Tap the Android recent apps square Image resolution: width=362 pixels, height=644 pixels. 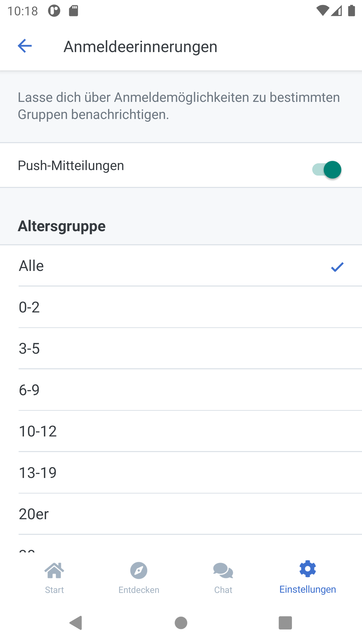[x=285, y=623]
